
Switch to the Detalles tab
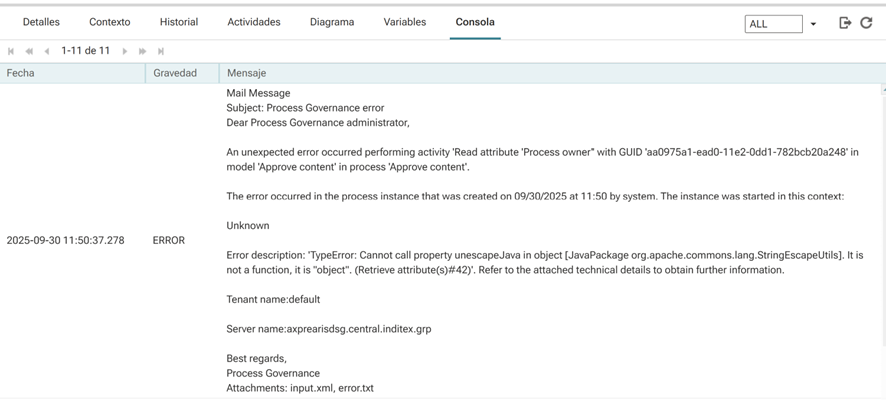coord(41,22)
